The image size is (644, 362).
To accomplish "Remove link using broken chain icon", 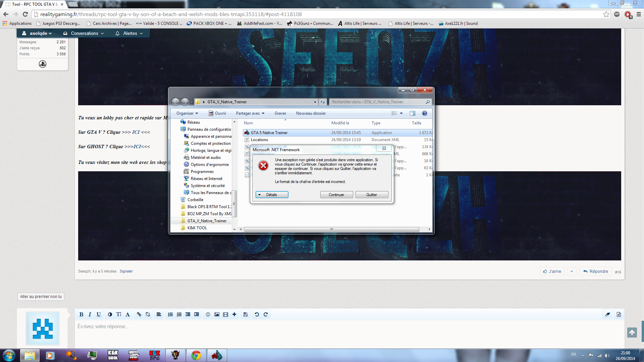I will coord(148,314).
